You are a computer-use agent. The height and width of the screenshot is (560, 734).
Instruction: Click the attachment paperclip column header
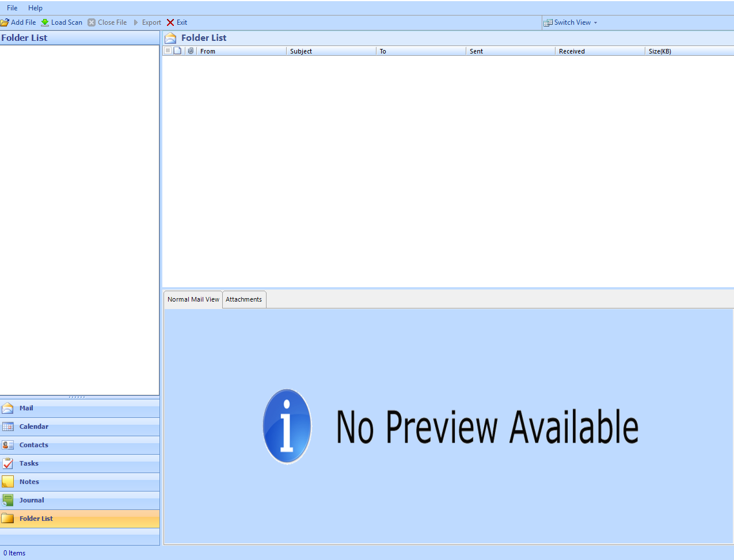pyautogui.click(x=191, y=51)
